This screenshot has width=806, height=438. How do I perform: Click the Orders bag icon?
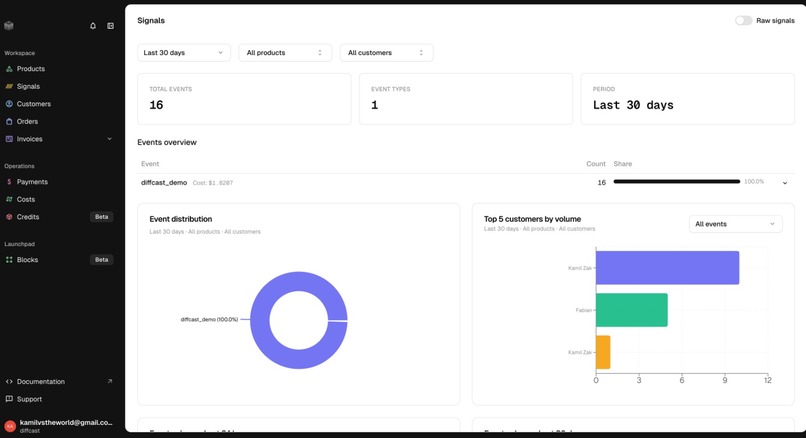[x=9, y=121]
